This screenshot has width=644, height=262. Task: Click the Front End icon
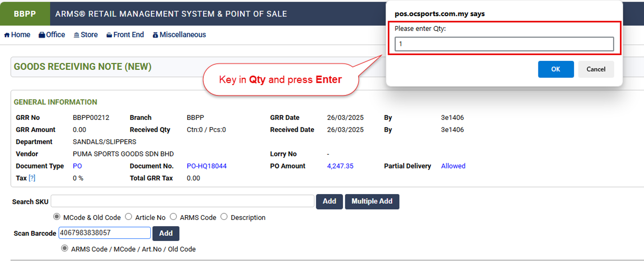point(109,35)
